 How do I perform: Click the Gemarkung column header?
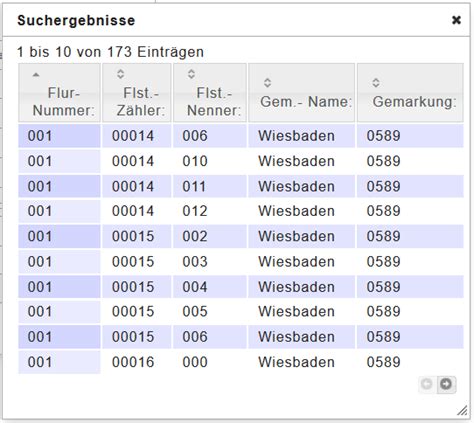click(410, 93)
